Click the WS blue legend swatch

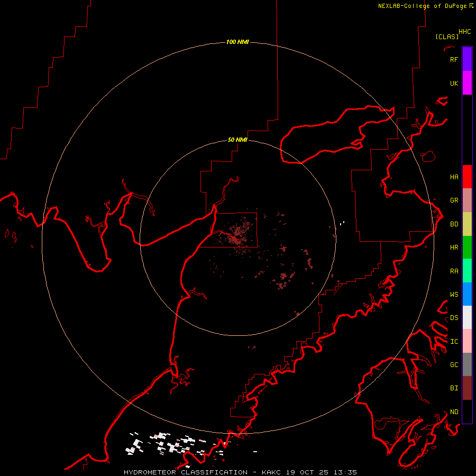click(x=467, y=294)
